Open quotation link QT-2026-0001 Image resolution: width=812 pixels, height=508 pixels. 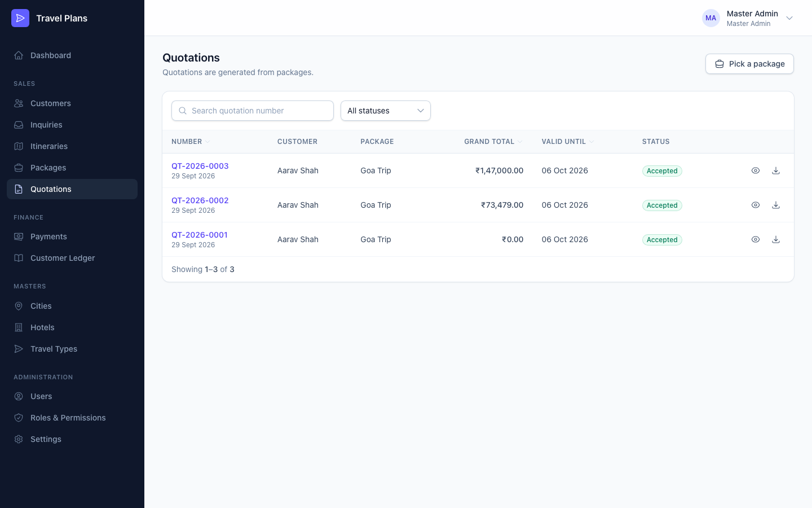(x=200, y=235)
